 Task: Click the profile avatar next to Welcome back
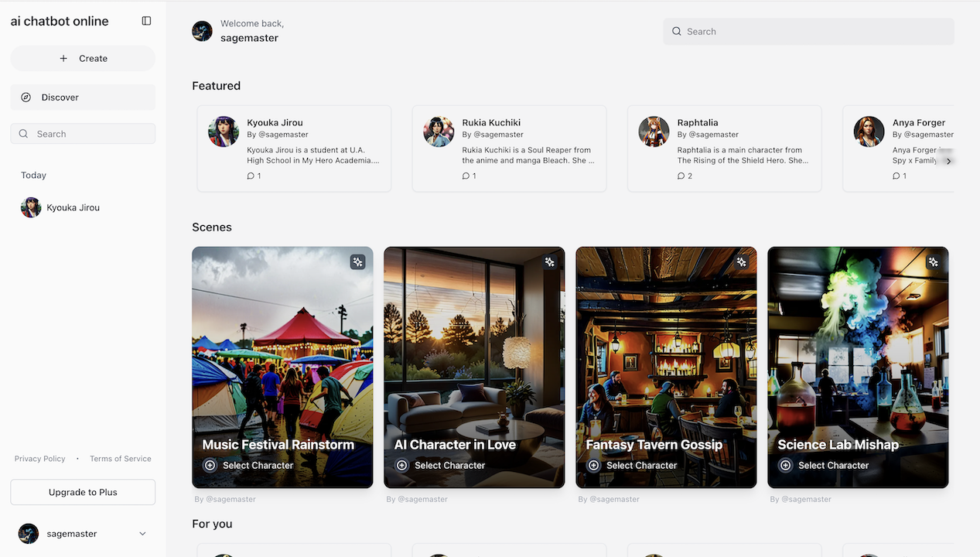point(202,31)
